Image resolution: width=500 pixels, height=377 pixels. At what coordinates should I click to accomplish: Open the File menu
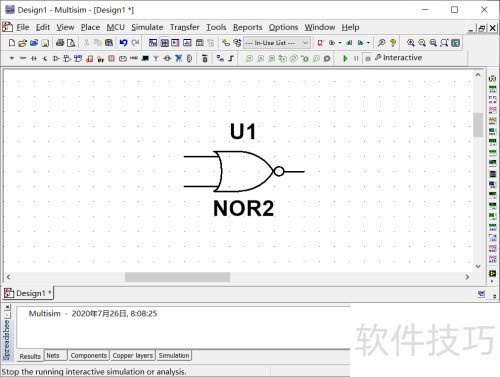[x=23, y=27]
